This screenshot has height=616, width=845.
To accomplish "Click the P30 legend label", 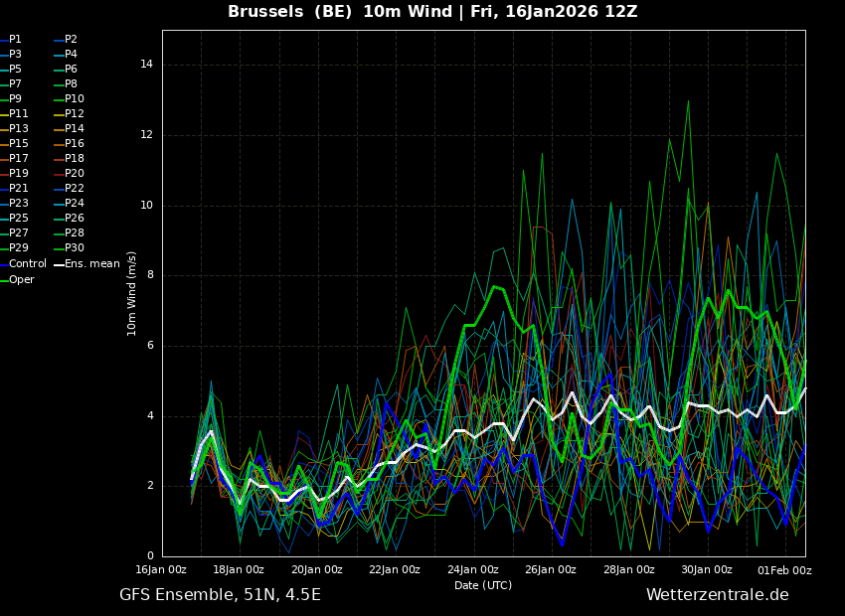I will [70, 247].
